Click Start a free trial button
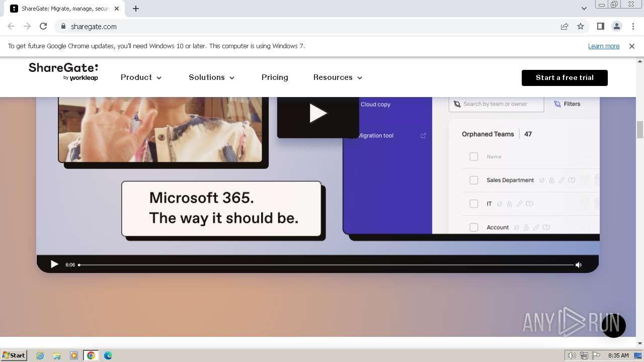 565,78
